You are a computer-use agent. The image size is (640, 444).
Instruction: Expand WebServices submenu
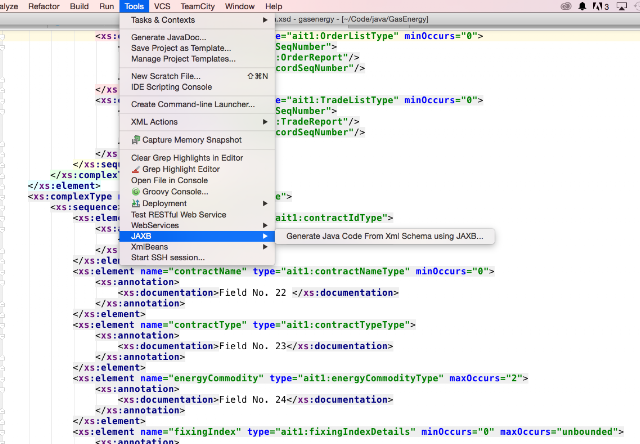click(198, 225)
